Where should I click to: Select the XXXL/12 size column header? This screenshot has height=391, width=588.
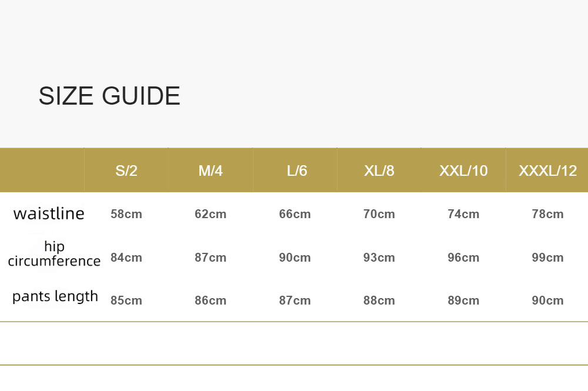pos(547,171)
